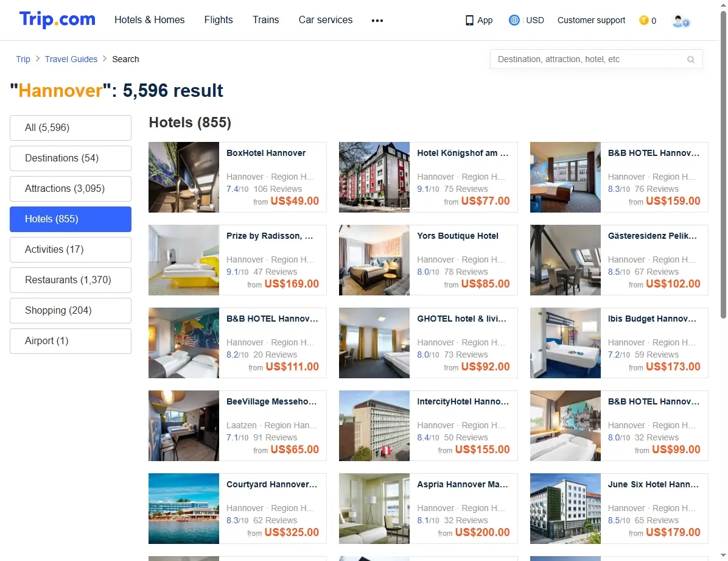728x561 pixels.
Task: Open Gästeresidenz Pelik photo
Action: point(565,260)
